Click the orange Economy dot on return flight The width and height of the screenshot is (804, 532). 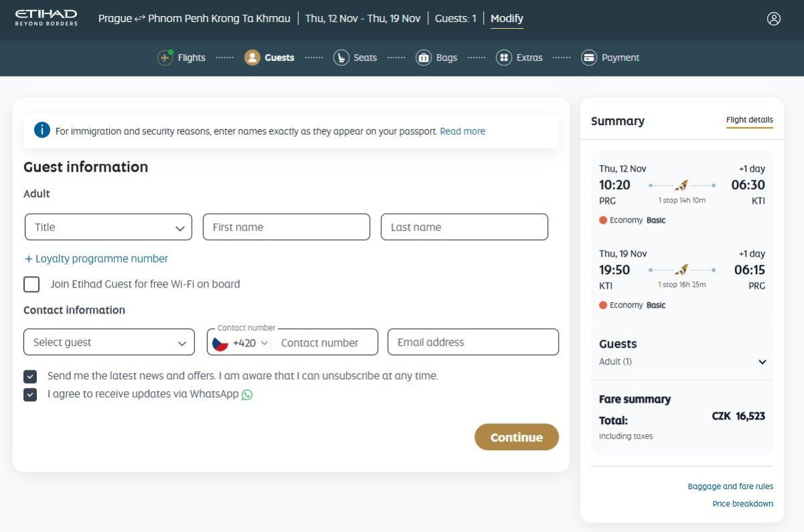[603, 305]
